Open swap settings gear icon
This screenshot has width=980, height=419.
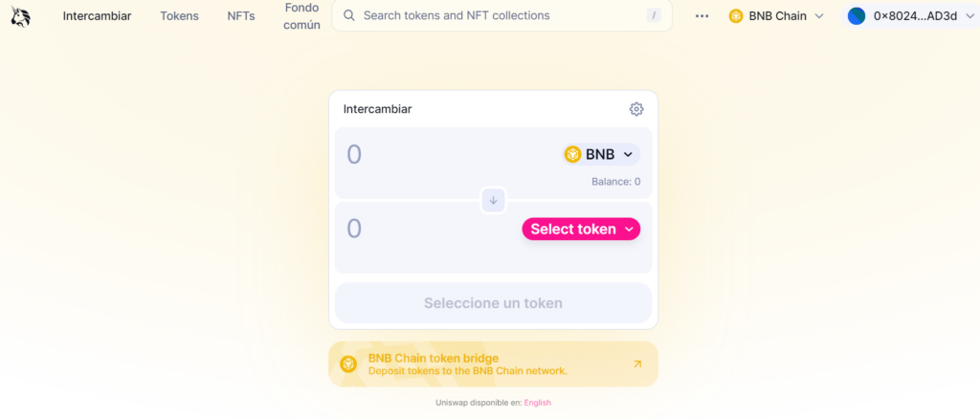[x=636, y=109]
